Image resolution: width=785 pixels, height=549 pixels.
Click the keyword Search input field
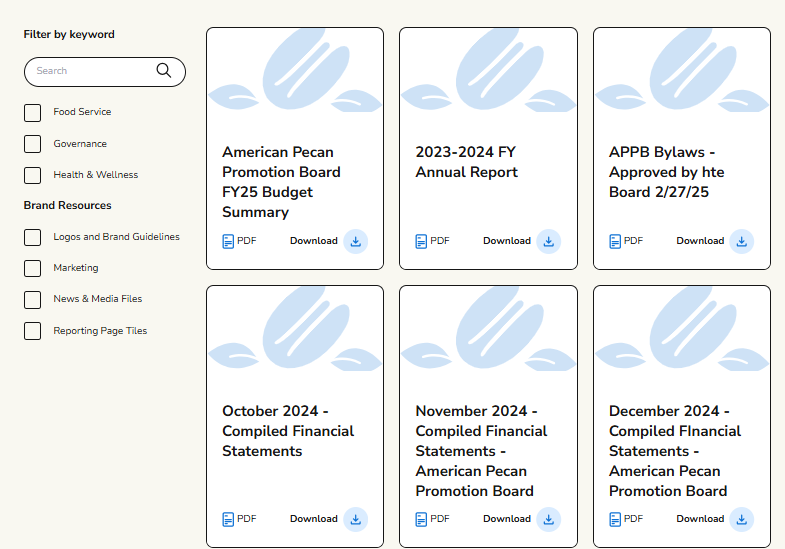pos(105,72)
